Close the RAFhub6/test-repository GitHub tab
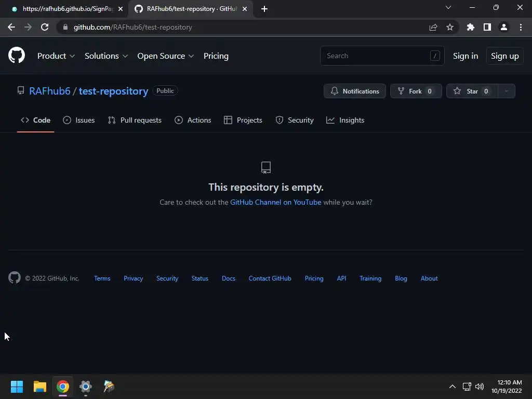The image size is (532, 399). [245, 9]
